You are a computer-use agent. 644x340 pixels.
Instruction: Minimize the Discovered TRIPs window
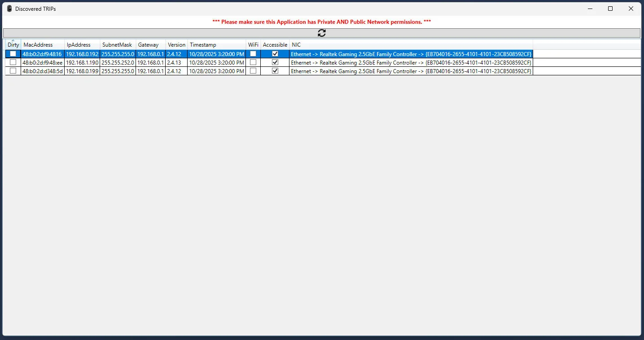click(x=589, y=9)
